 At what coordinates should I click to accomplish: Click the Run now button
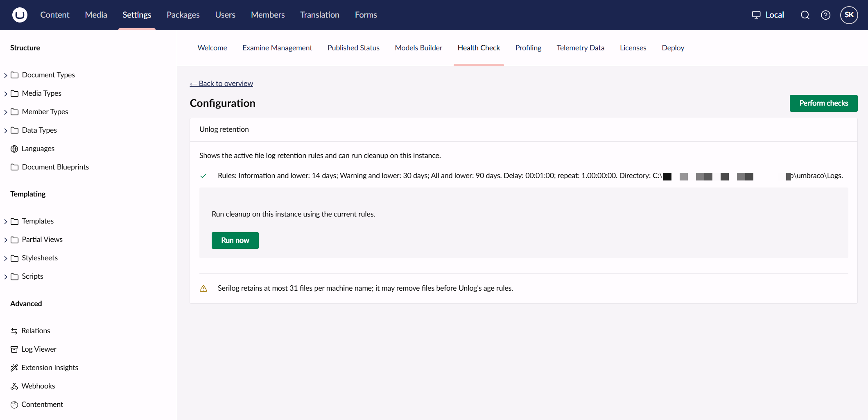pyautogui.click(x=235, y=240)
